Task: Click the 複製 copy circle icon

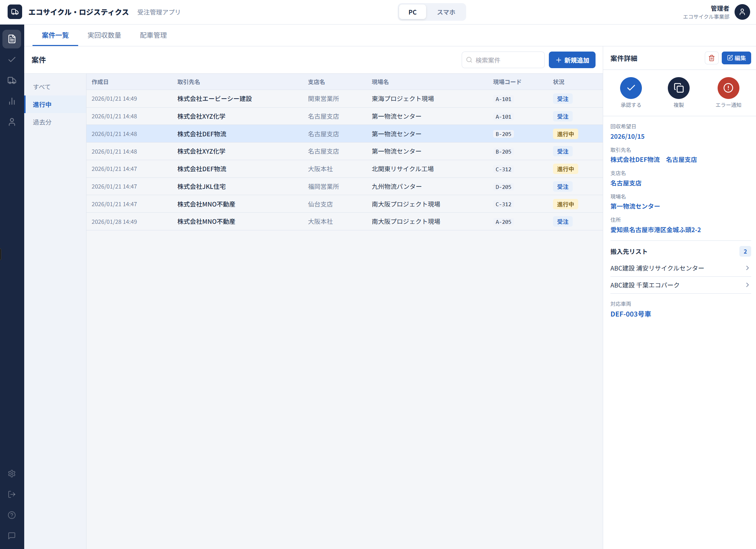Action: point(679,88)
